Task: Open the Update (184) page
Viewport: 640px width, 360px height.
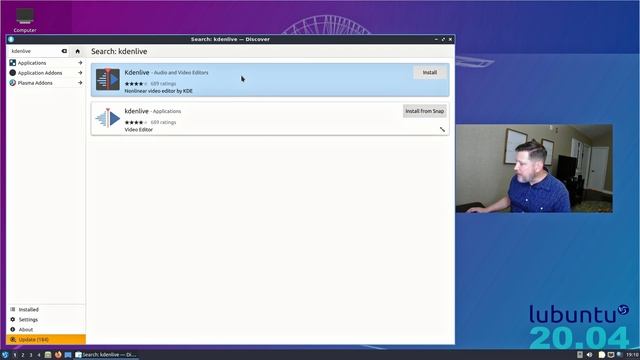Action: (46, 340)
